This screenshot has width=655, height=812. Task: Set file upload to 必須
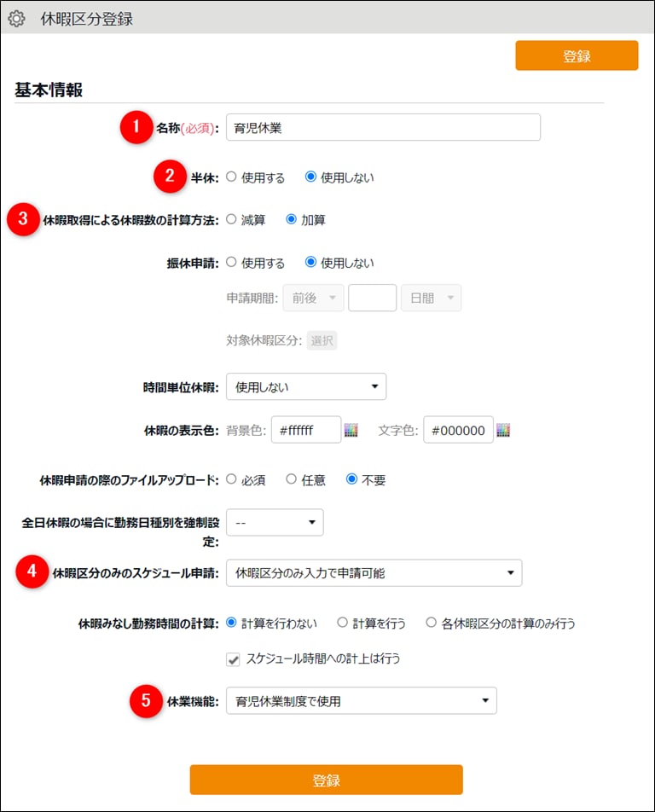tap(231, 480)
